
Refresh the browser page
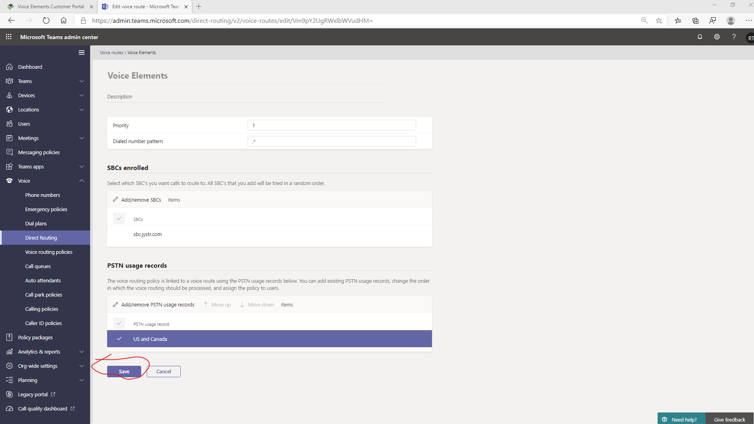tap(46, 21)
